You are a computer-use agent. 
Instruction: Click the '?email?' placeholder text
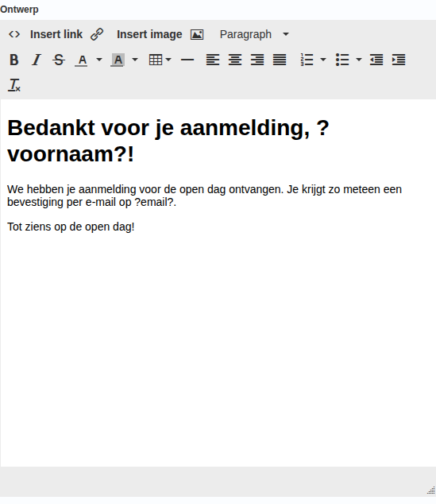[x=154, y=202]
